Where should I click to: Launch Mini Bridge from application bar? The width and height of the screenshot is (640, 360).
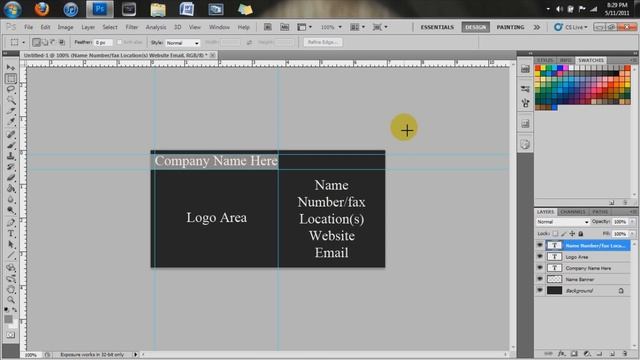[x=284, y=27]
